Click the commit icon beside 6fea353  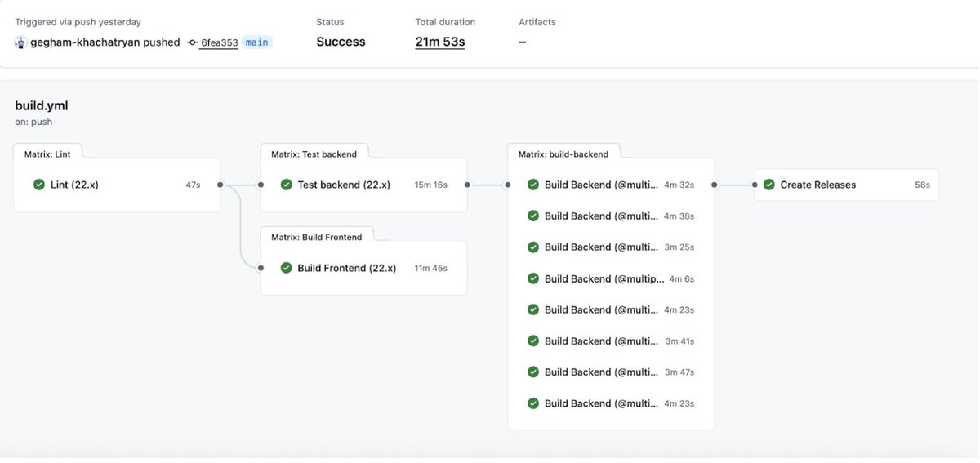pyautogui.click(x=192, y=42)
